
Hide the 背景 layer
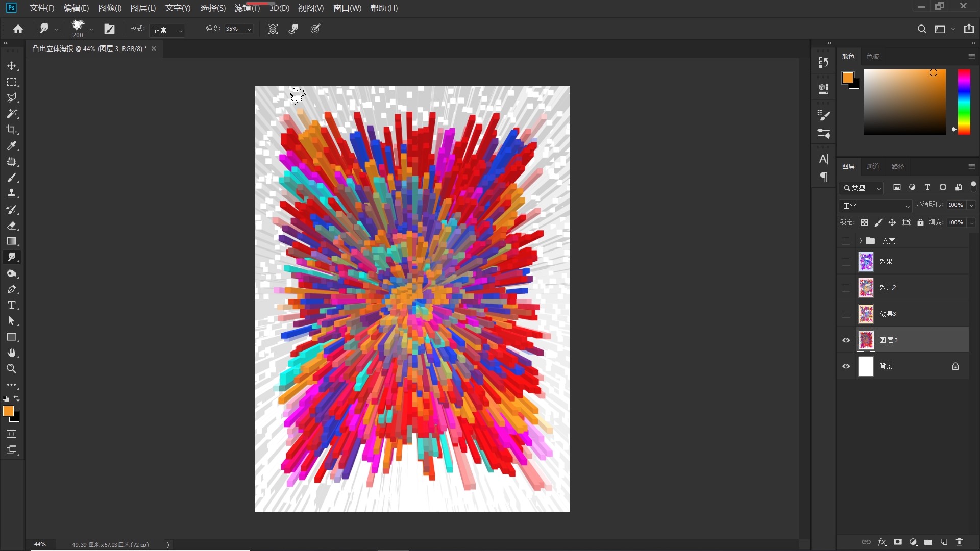pos(846,366)
